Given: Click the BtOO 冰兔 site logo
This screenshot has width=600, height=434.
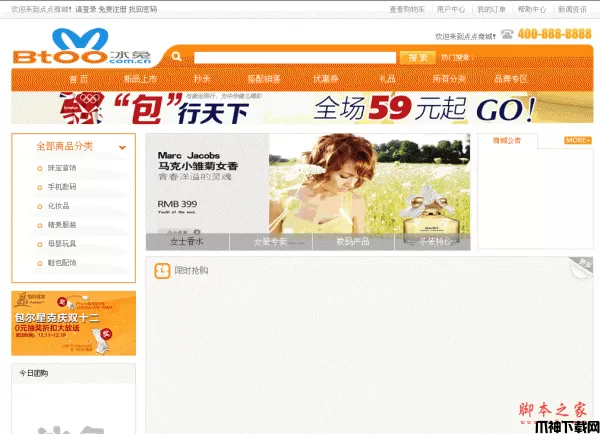Looking at the screenshot, I should 82,46.
